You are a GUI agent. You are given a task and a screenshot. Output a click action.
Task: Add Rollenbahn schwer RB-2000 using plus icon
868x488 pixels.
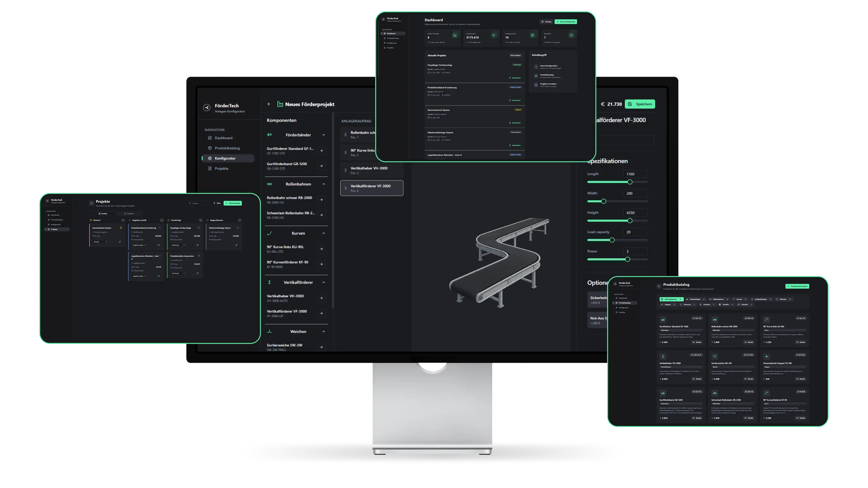tap(322, 200)
